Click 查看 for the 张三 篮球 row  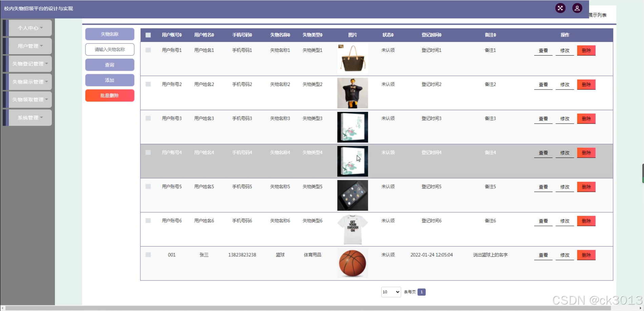[x=543, y=255]
